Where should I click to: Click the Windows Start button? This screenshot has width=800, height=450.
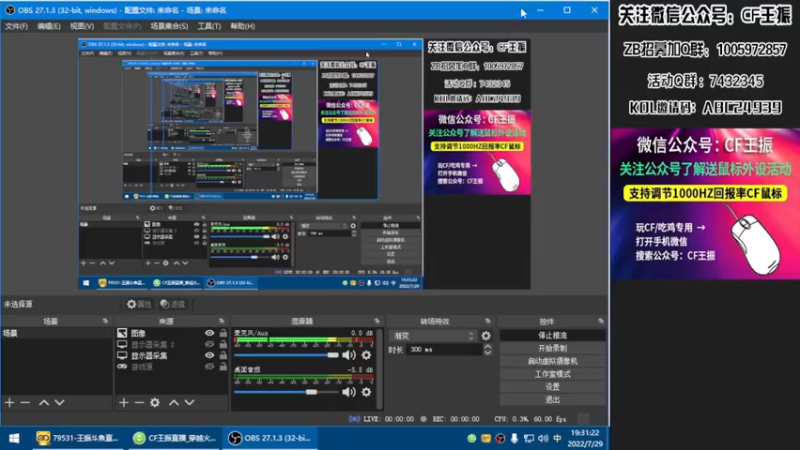[14, 438]
